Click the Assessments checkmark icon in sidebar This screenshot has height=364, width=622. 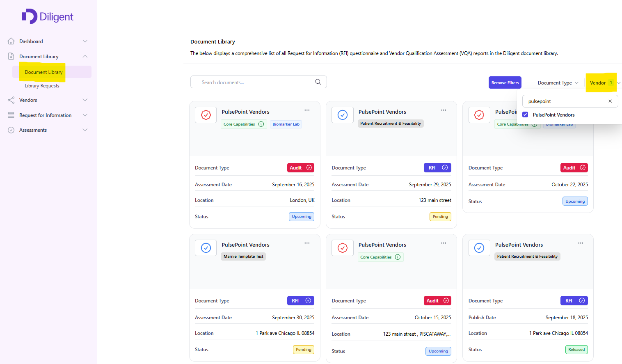coord(11,130)
